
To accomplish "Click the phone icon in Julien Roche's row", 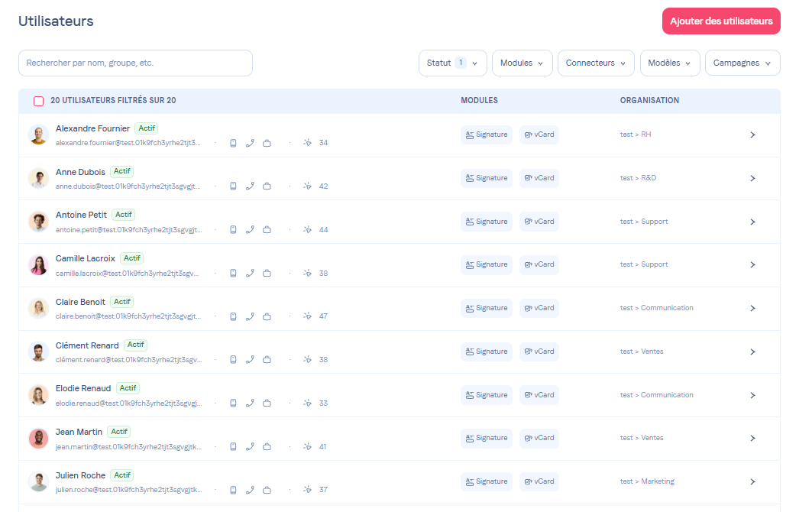I will (x=250, y=490).
